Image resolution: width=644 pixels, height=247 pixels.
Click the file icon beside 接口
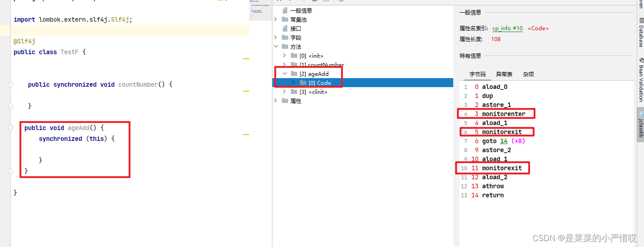[x=285, y=28]
